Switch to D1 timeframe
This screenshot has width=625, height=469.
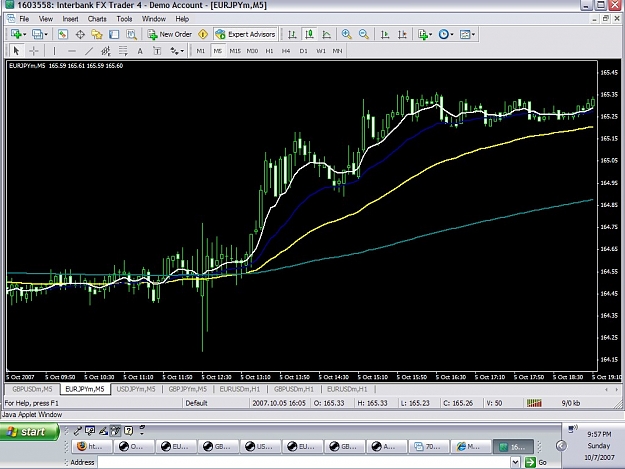[303, 51]
